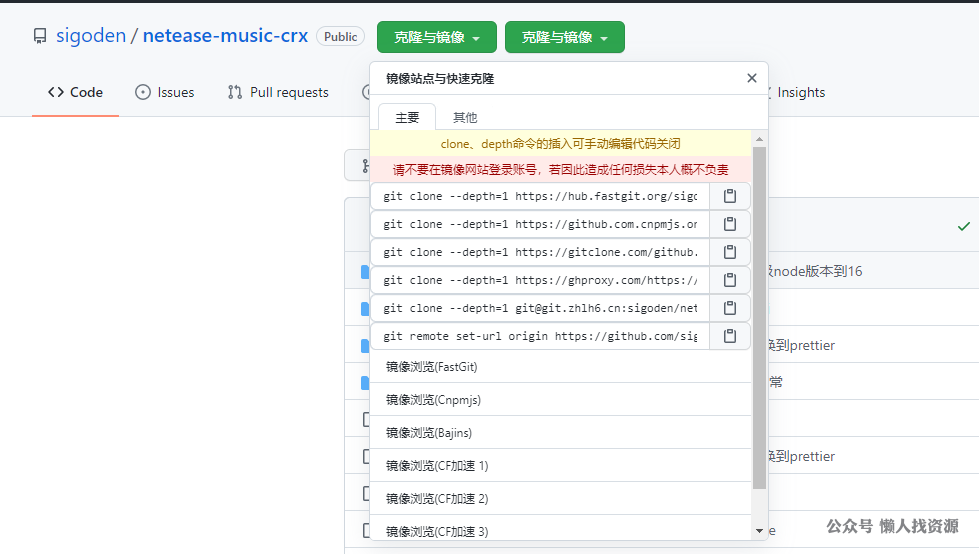Select the ghproxy.com clone command field
Viewport: 979px width, 554px height.
coord(540,280)
